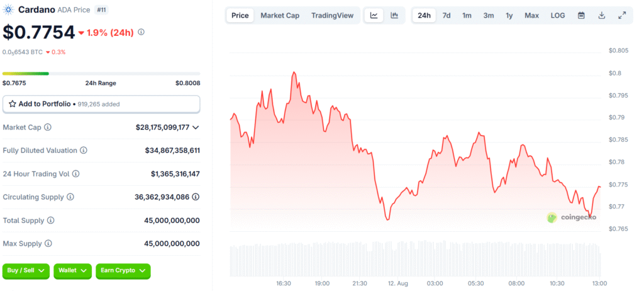Download chart data icon

(601, 15)
